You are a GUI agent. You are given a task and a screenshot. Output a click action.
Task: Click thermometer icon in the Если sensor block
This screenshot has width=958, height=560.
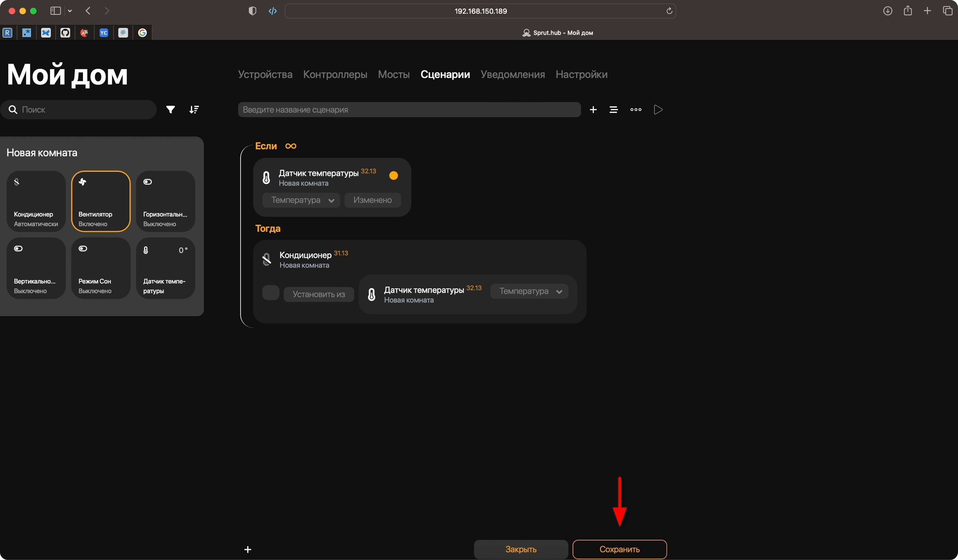(x=266, y=178)
